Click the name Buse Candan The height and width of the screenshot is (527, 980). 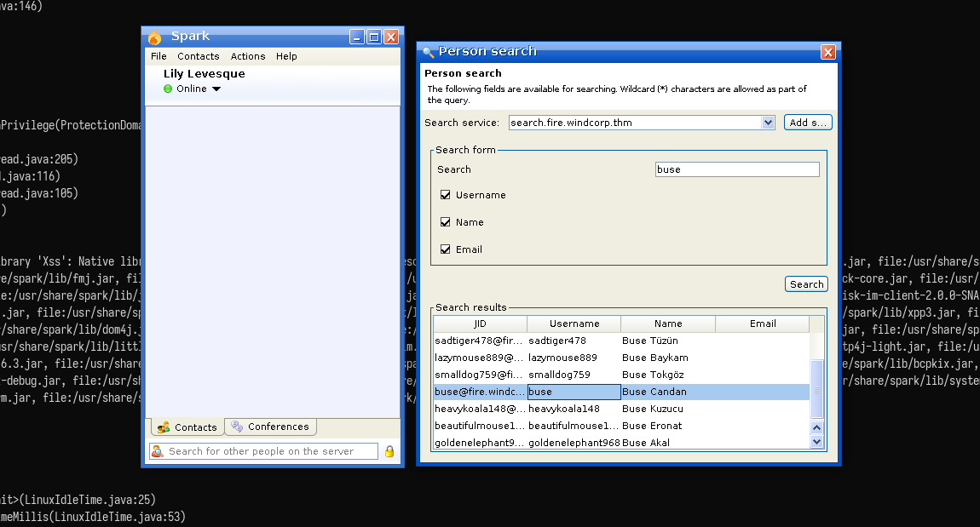point(654,392)
